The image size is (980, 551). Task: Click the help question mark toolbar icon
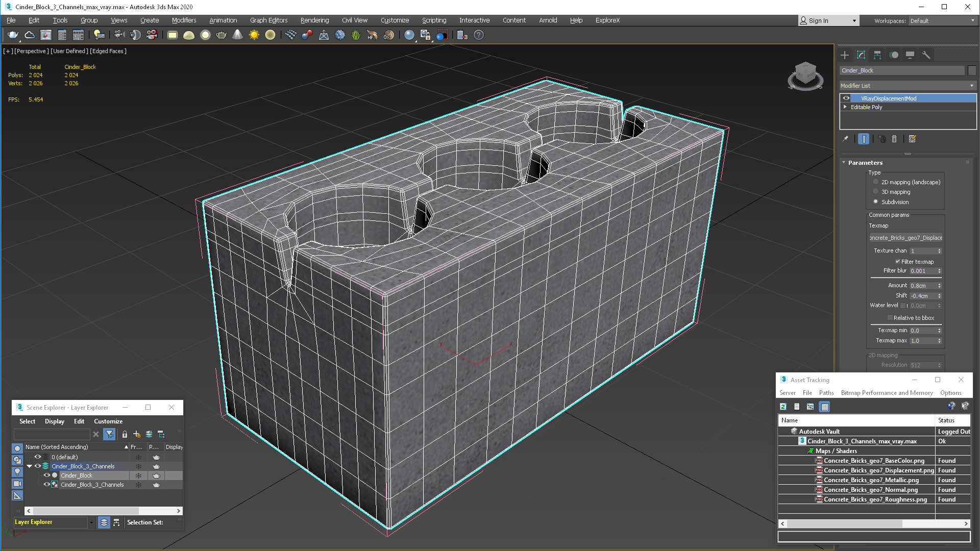point(479,35)
